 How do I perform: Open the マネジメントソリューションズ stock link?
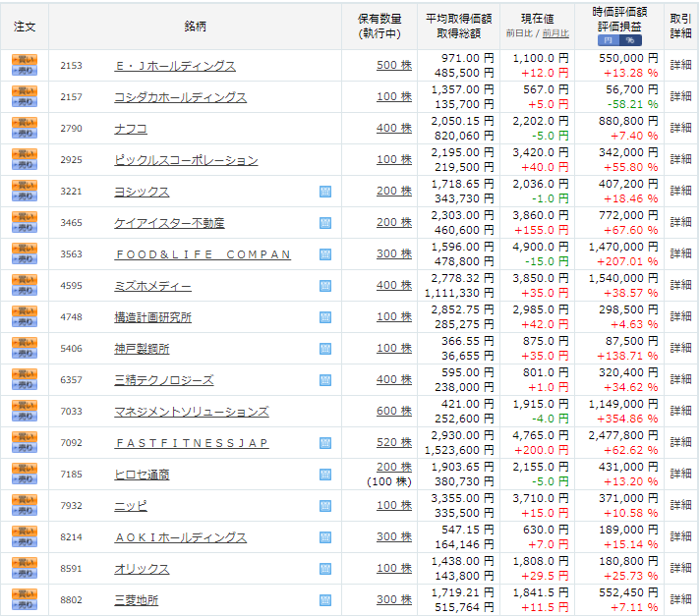pos(192,412)
